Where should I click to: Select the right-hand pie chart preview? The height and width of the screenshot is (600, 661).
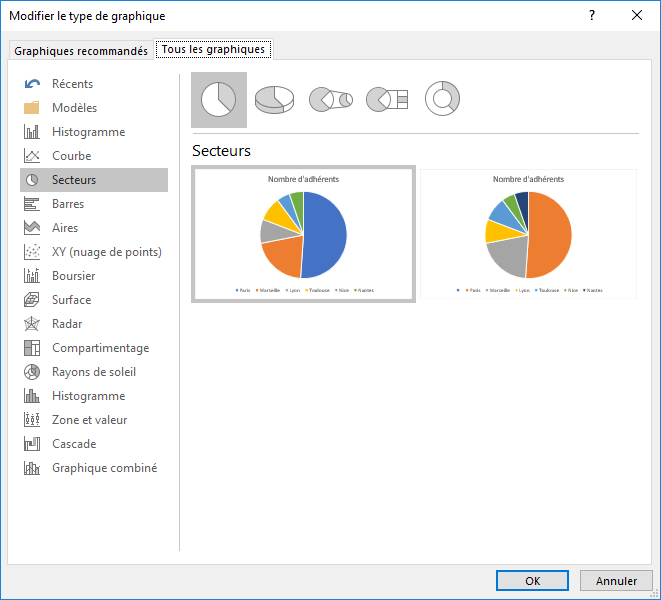point(528,234)
